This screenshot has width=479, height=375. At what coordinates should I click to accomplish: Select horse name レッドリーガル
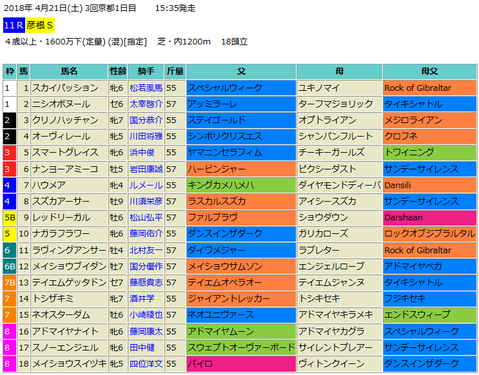[x=61, y=217]
